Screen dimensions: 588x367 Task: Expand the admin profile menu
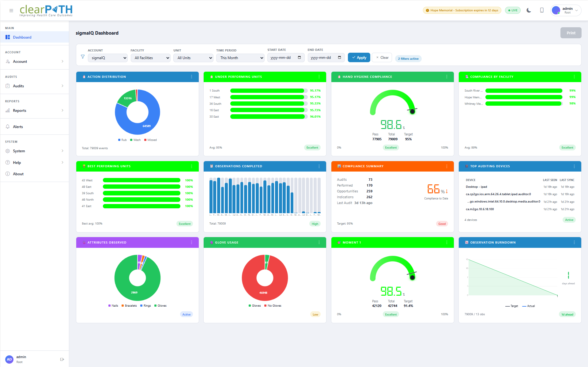pyautogui.click(x=566, y=10)
